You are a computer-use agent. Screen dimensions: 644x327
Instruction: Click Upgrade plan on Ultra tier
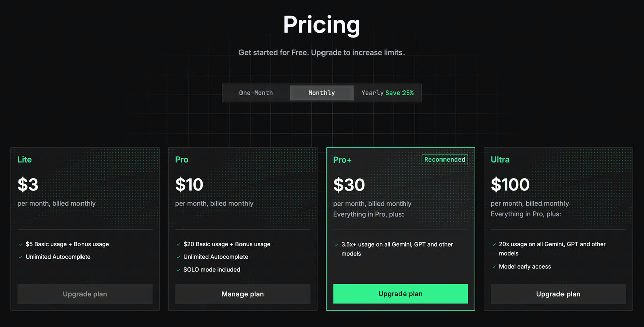[x=558, y=294]
